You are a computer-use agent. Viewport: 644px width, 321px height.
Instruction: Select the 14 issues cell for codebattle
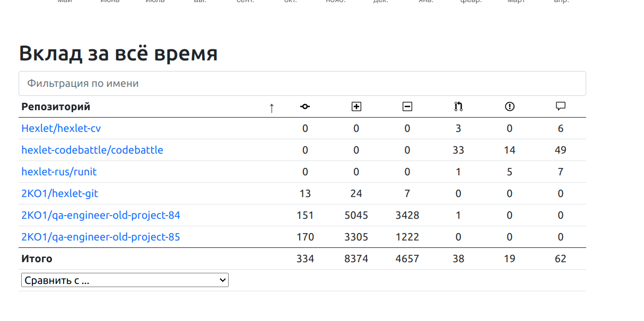tap(510, 150)
